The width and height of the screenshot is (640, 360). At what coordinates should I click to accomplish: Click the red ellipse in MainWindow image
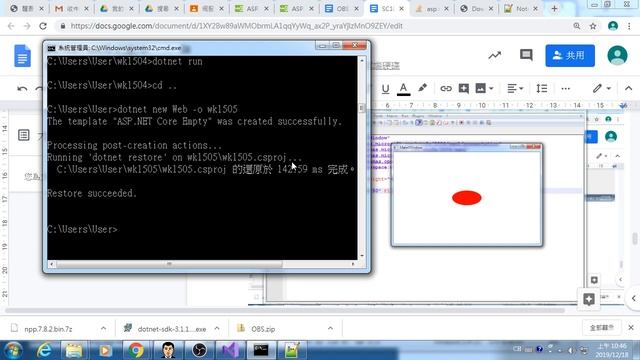pyautogui.click(x=467, y=198)
